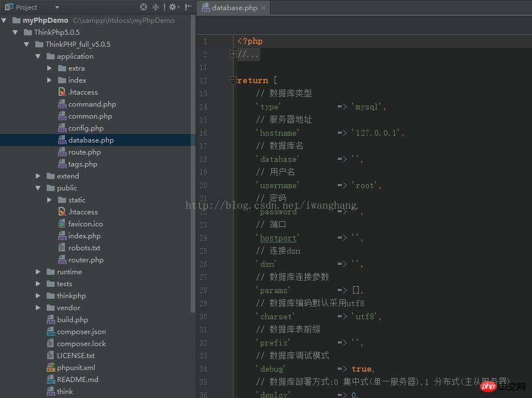532x398 pixels.
Task: Click the phpunit.xml file icon
Action: point(51,367)
